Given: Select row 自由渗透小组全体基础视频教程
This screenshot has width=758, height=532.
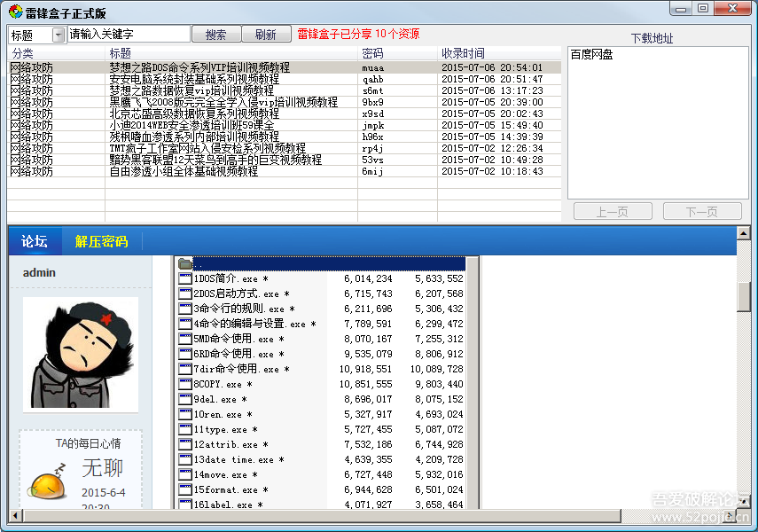Looking at the screenshot, I should 285,171.
